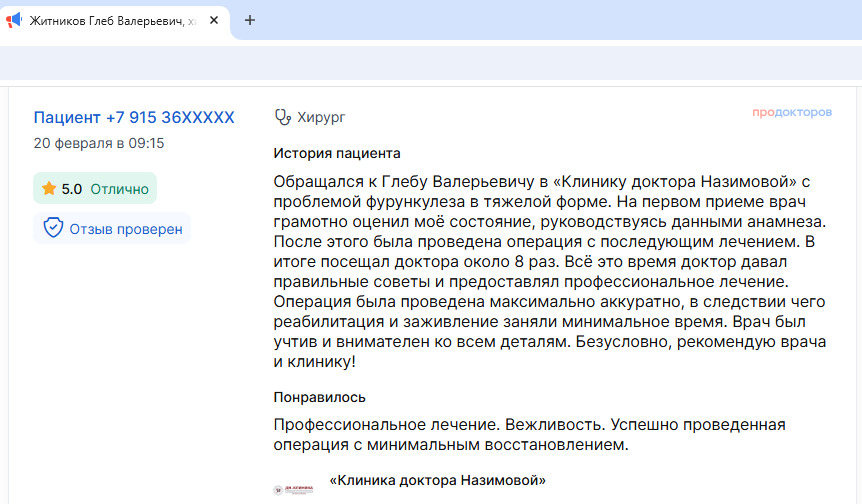Viewport: 862px width, 504px height.
Task: Click the Отлично rating label
Action: pyautogui.click(x=119, y=188)
